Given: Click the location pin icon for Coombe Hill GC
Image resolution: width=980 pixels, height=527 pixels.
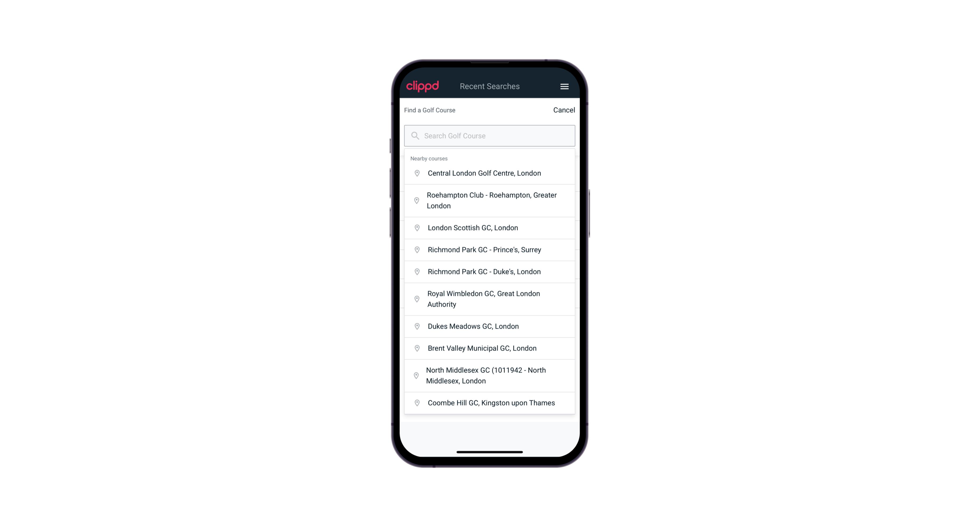Looking at the screenshot, I should coord(416,402).
